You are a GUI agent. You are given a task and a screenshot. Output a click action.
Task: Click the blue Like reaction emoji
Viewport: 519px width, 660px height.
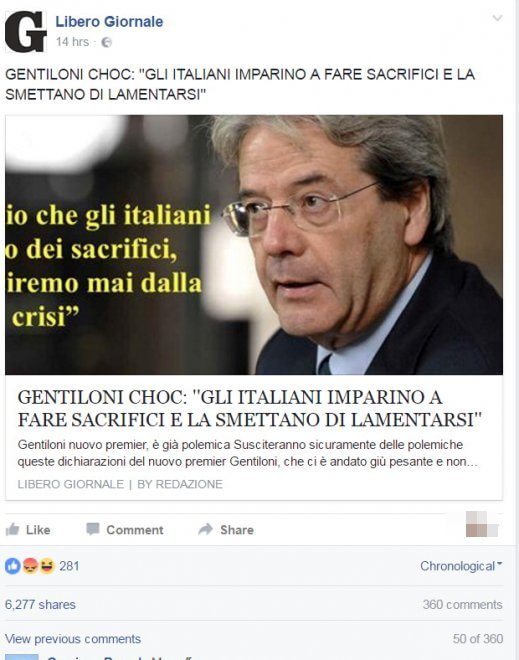(13, 566)
